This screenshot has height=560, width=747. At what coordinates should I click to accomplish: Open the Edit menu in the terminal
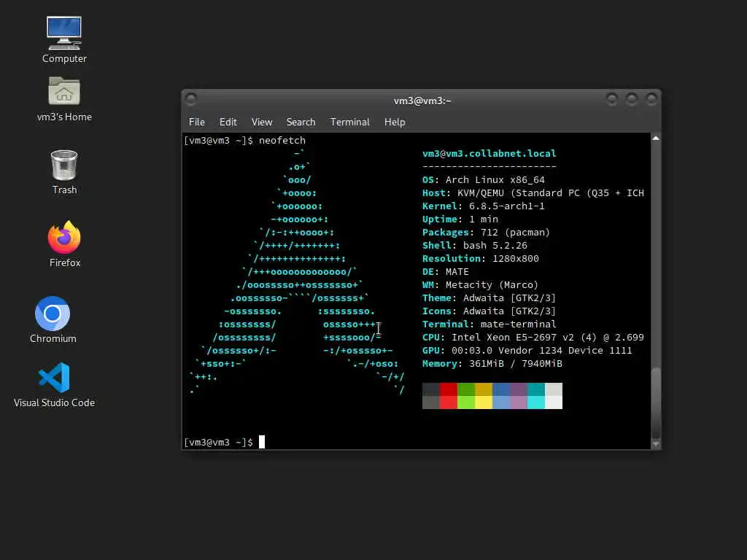pyautogui.click(x=228, y=122)
